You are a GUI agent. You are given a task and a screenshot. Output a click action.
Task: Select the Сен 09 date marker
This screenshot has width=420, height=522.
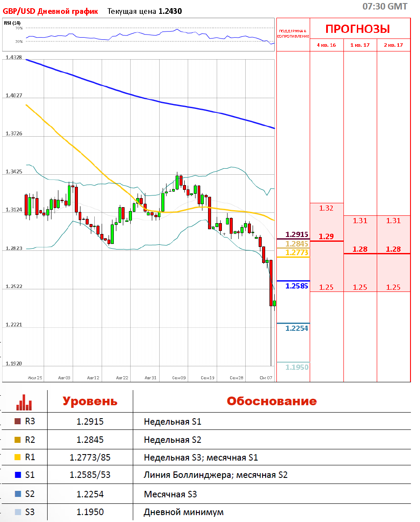(x=179, y=378)
